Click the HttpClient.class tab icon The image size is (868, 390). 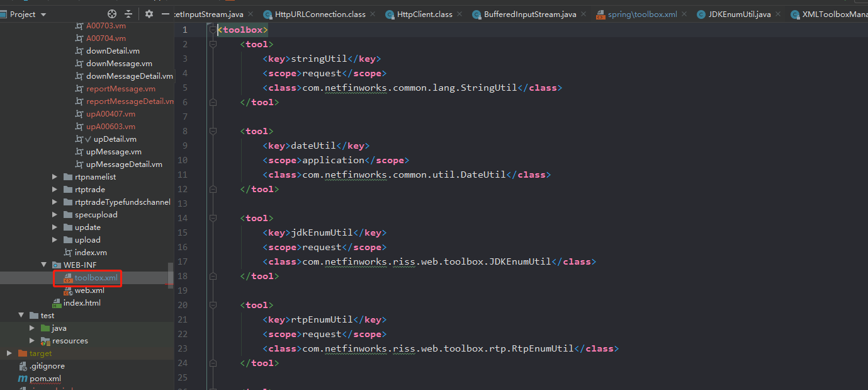[x=390, y=14]
